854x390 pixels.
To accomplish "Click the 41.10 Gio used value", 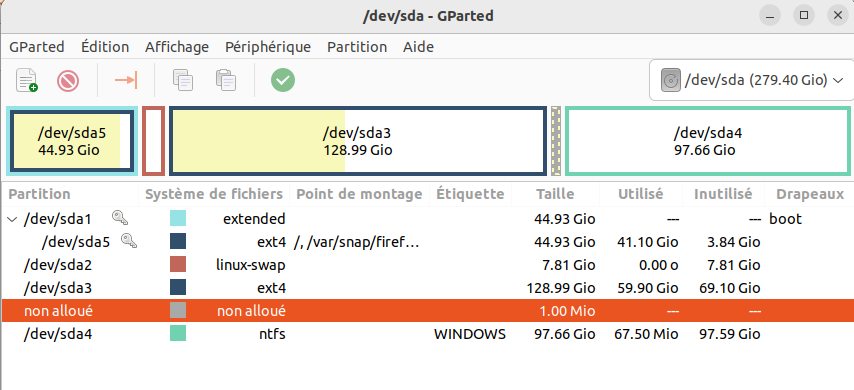I will point(648,242).
